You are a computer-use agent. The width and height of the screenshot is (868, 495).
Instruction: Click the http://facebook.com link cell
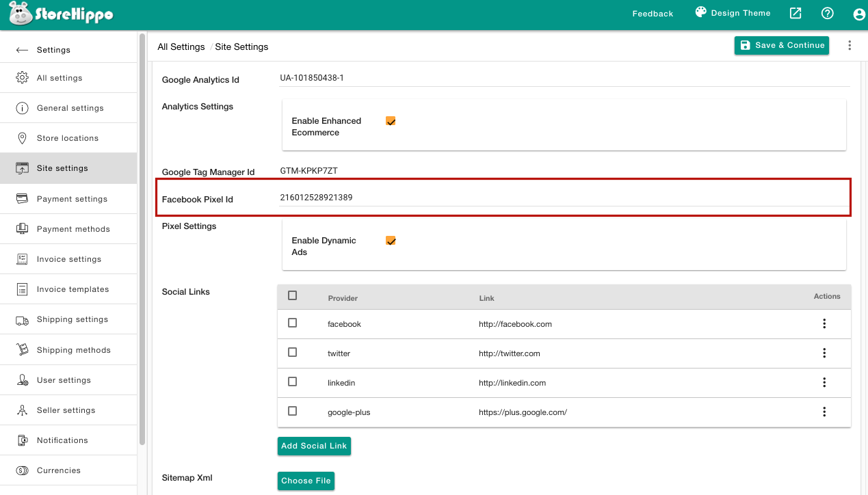515,324
